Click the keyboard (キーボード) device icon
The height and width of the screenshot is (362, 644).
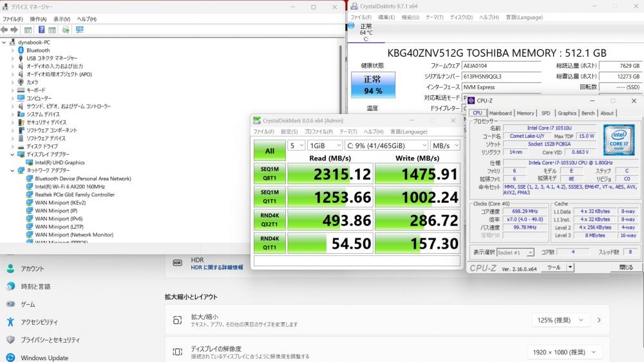(21, 90)
